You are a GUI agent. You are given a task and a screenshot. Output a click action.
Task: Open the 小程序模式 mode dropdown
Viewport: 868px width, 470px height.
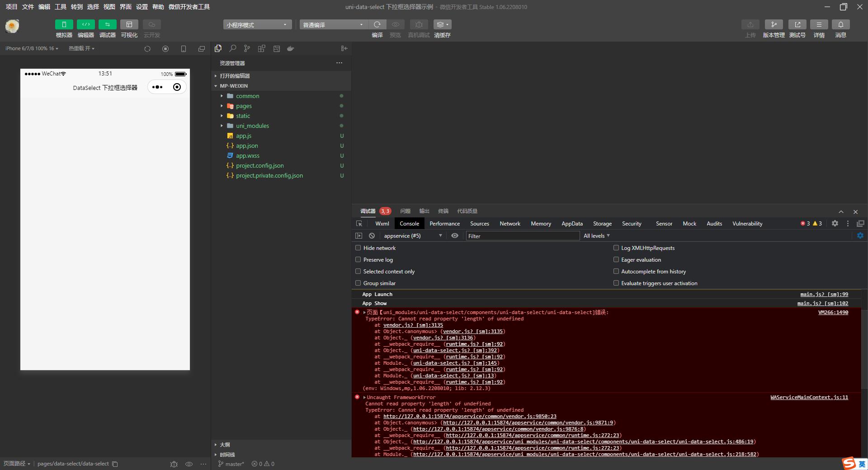coord(257,24)
